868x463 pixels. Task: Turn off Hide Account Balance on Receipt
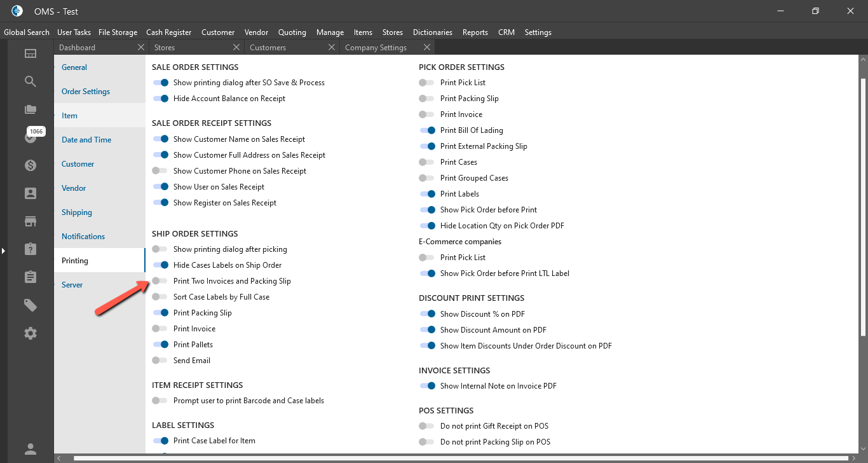[x=160, y=99]
